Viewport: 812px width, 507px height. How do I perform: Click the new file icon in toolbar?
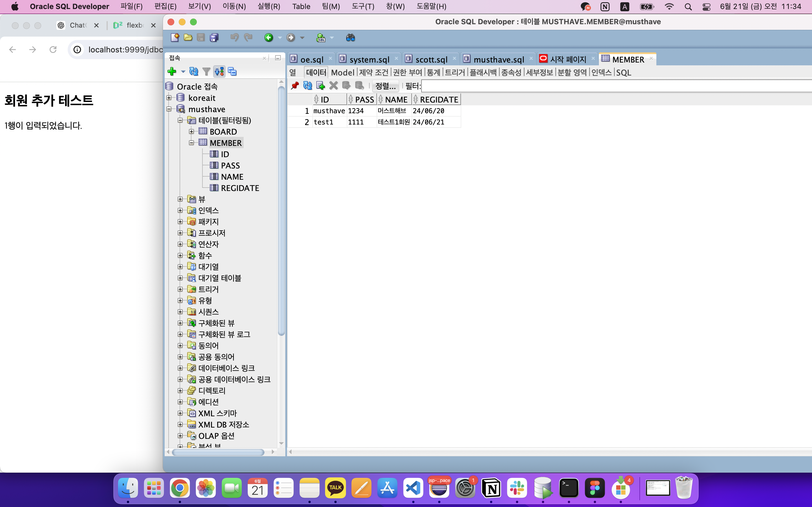coord(175,37)
